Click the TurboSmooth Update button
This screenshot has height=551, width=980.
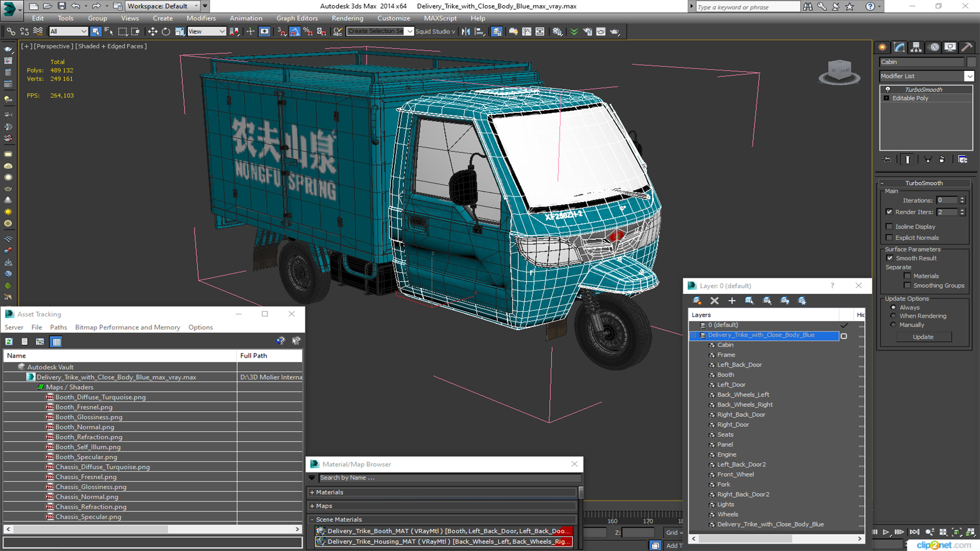923,337
